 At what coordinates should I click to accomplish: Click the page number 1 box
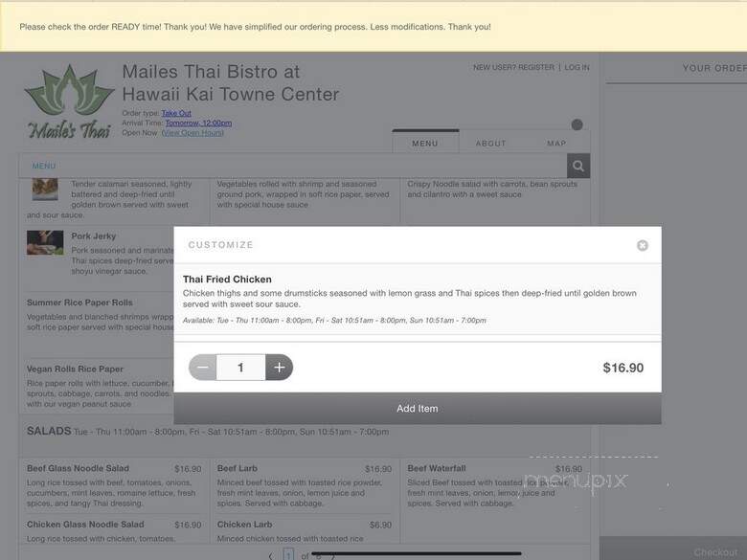point(288,555)
